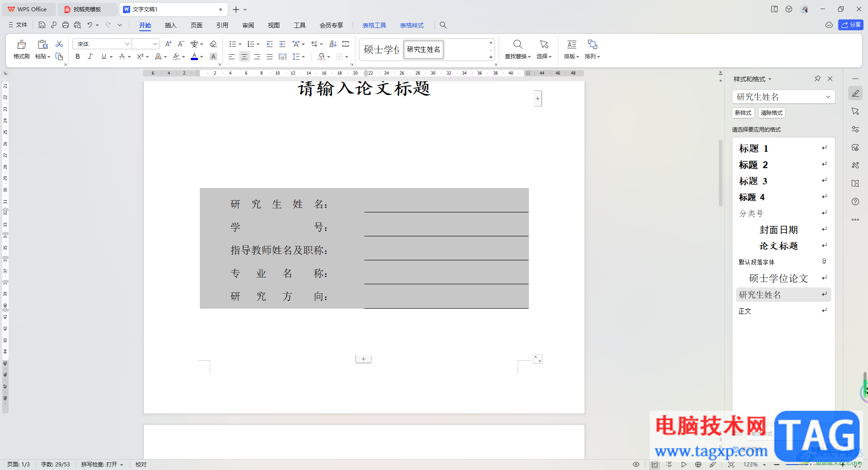Click the Increase font size icon

168,44
